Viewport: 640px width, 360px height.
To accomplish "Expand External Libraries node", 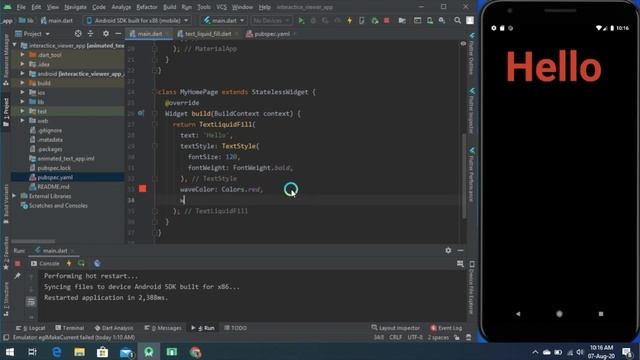I will point(14,196).
